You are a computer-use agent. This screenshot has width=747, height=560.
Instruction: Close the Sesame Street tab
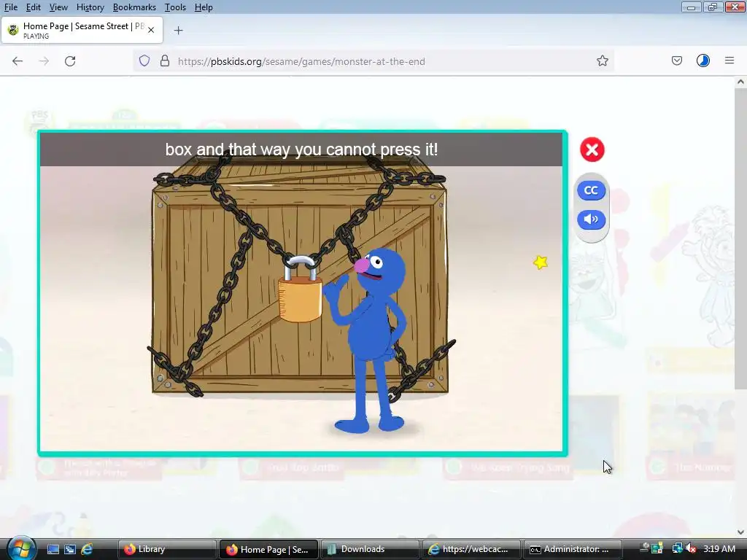coord(151,30)
